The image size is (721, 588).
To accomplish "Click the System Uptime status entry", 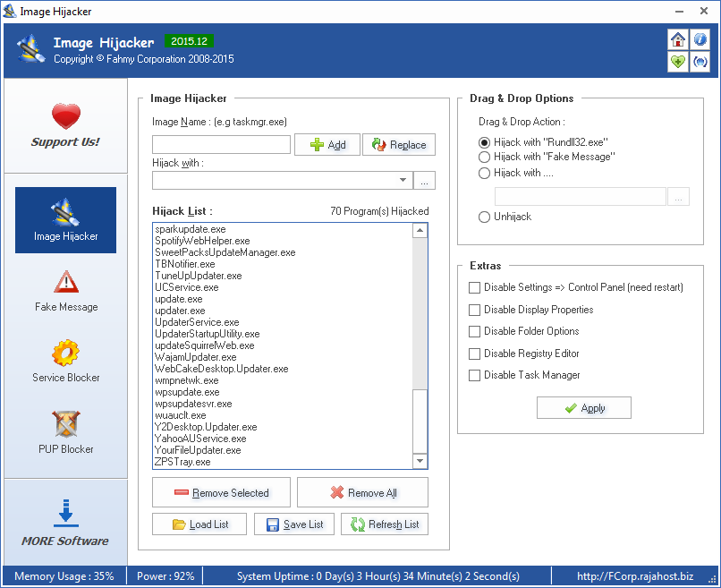I will [378, 576].
